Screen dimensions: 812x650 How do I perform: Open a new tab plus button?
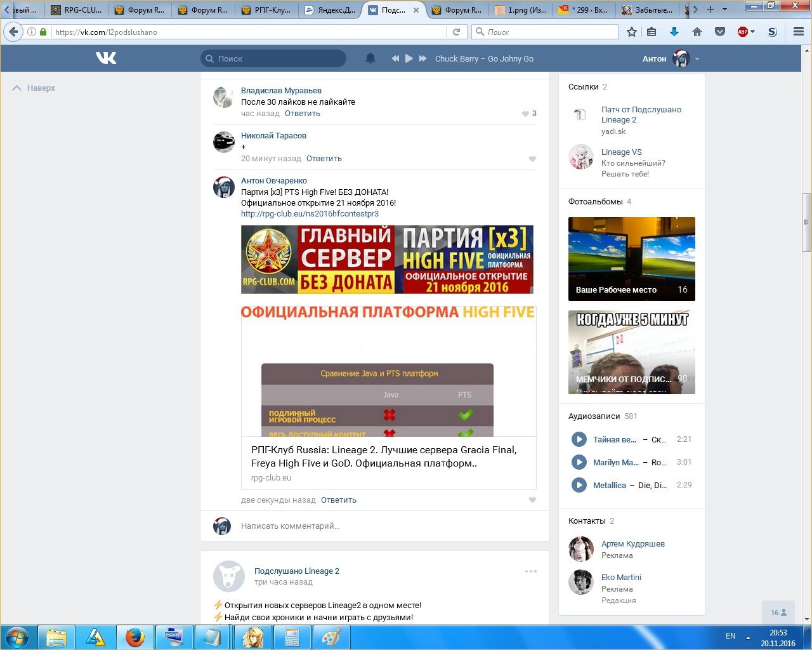[710, 10]
